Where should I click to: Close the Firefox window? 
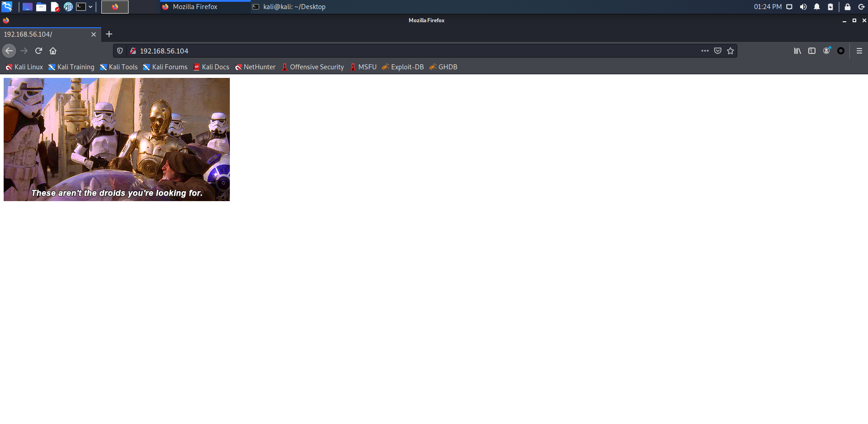[864, 20]
